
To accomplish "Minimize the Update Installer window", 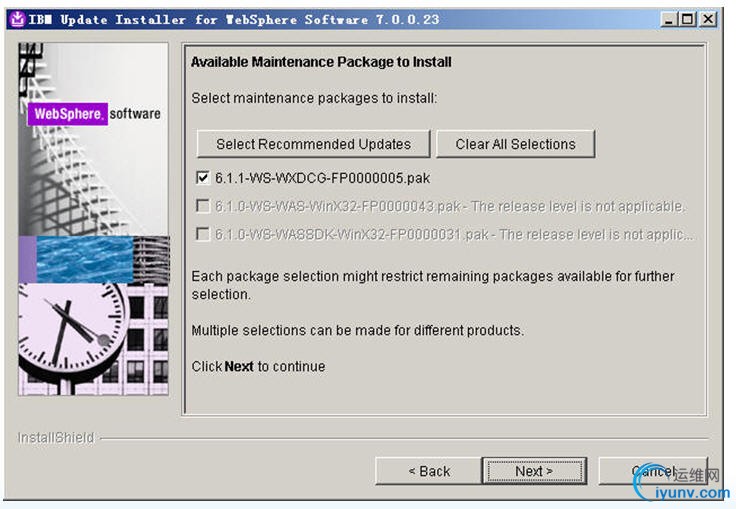I will 669,19.
